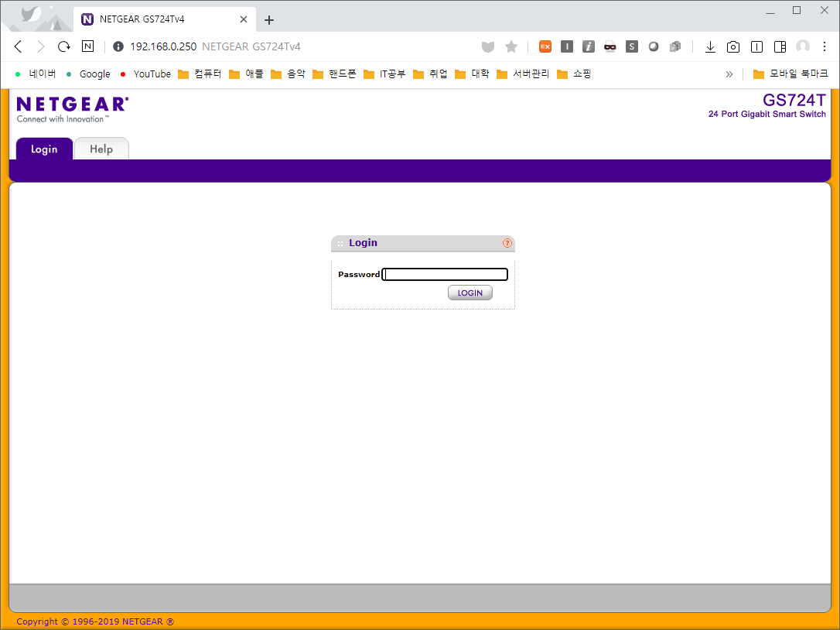Click the Whale icon on the title bar

pyautogui.click(x=32, y=14)
